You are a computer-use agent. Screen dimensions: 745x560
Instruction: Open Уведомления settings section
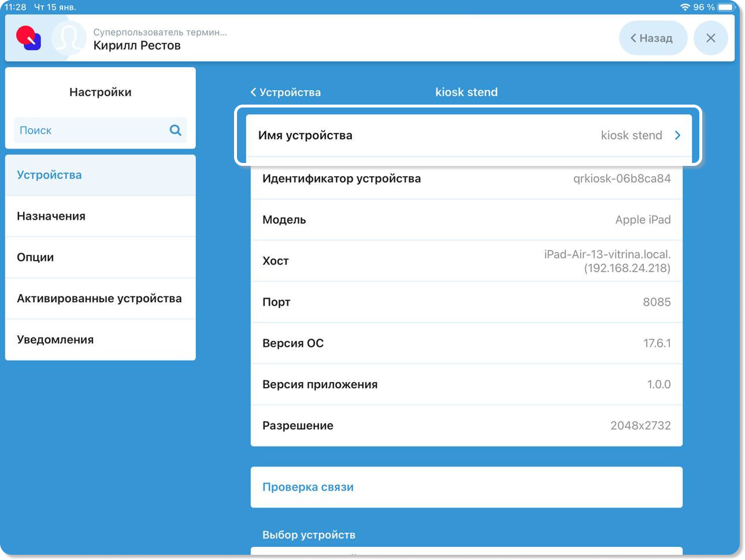click(100, 340)
